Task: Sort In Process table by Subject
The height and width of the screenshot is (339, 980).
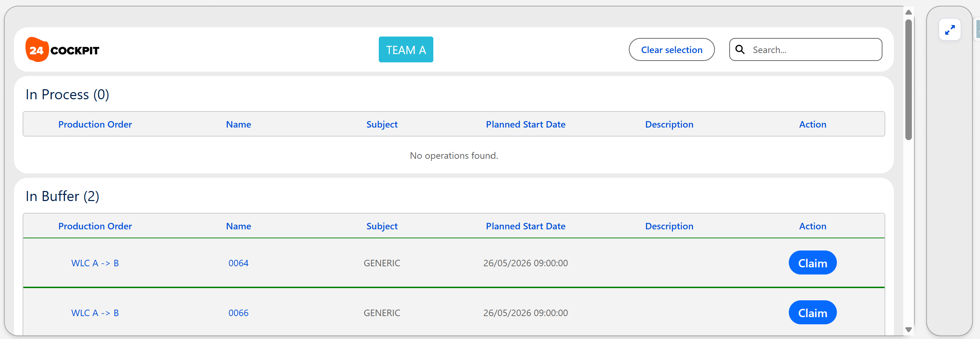Action: tap(382, 124)
